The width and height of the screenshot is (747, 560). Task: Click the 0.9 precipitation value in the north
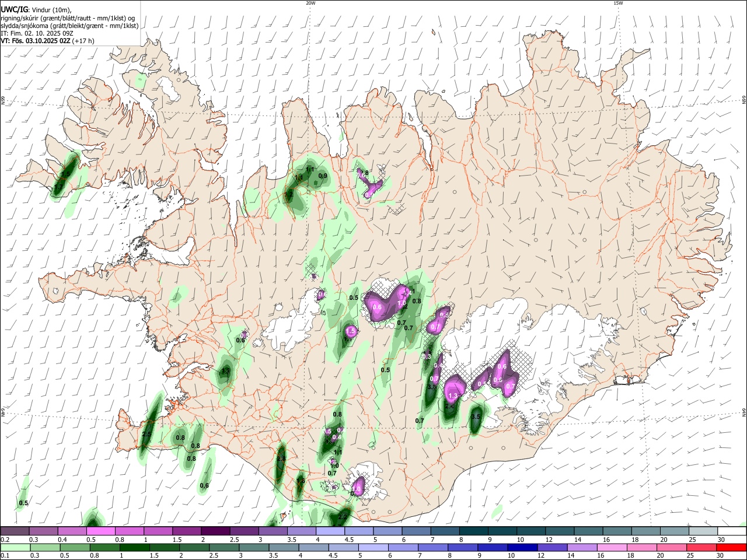(323, 176)
